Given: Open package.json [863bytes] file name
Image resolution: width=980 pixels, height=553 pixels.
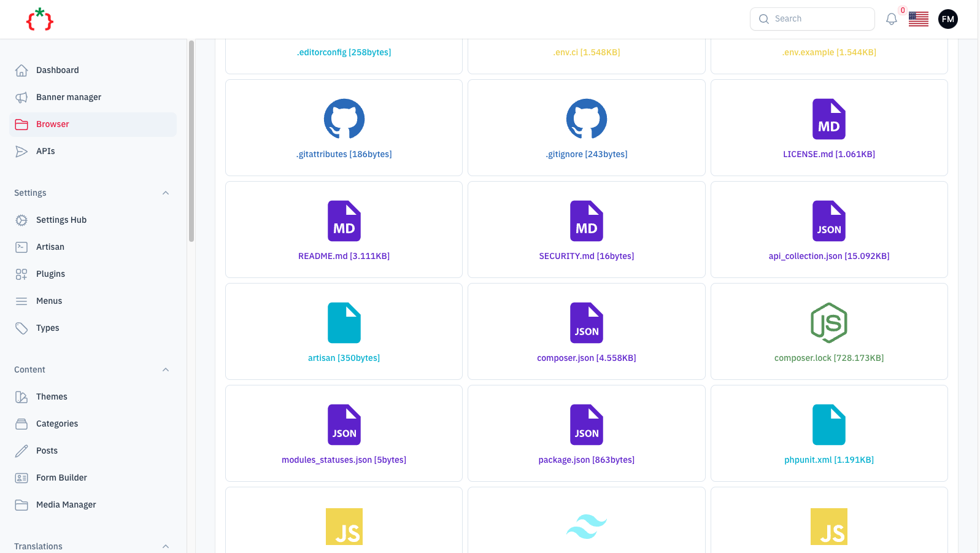Looking at the screenshot, I should click(587, 460).
